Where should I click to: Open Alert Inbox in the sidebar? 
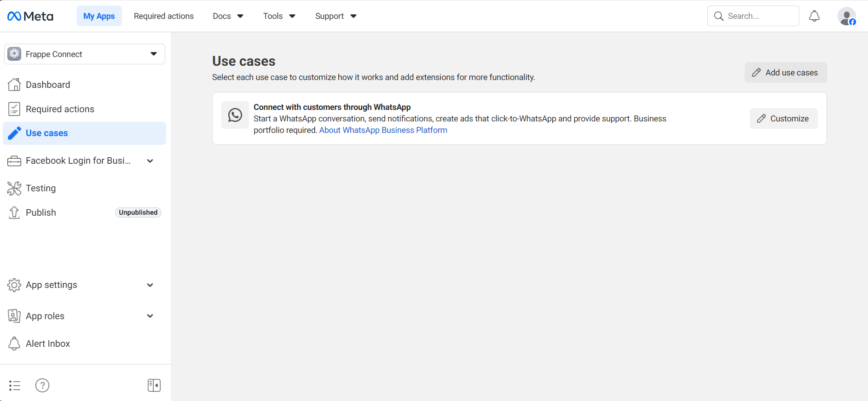pyautogui.click(x=48, y=344)
